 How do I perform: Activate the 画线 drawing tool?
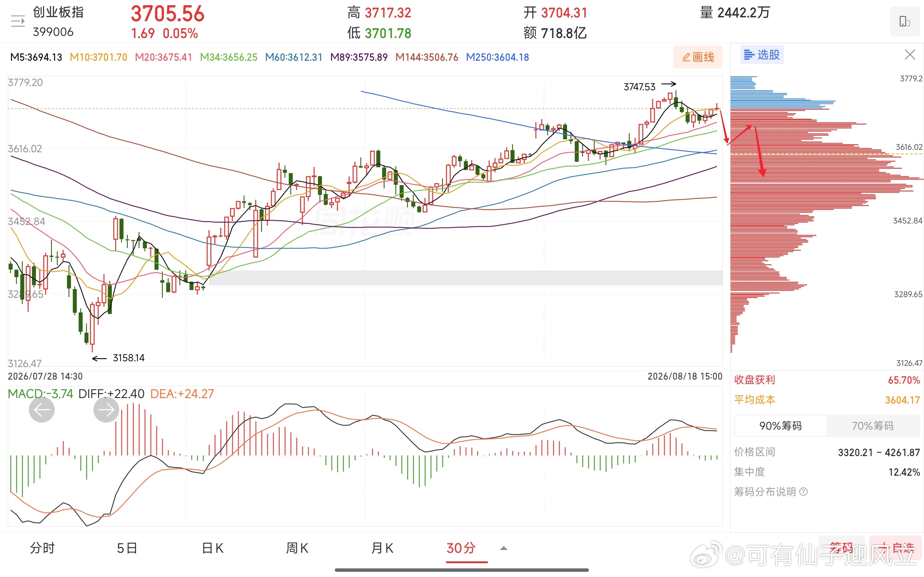point(698,57)
